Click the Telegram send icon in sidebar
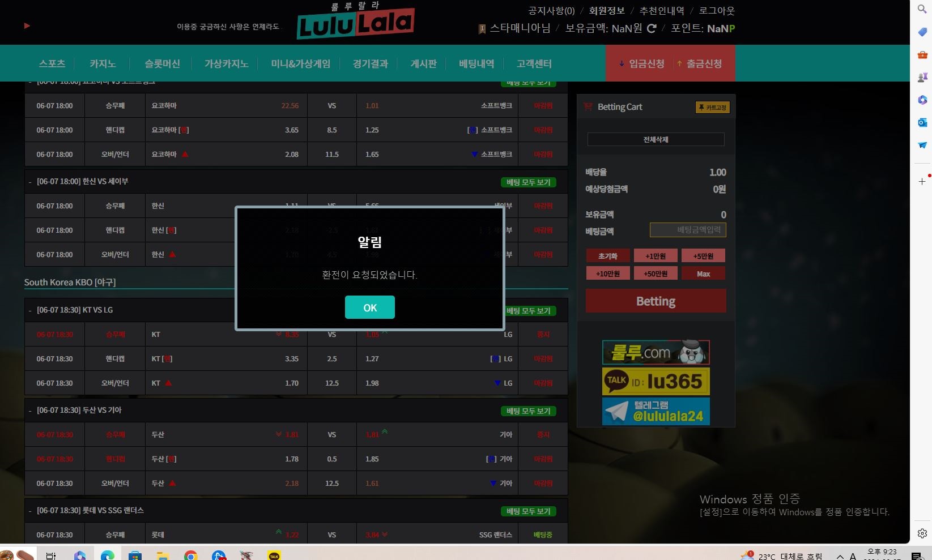The height and width of the screenshot is (560, 932). click(x=922, y=145)
